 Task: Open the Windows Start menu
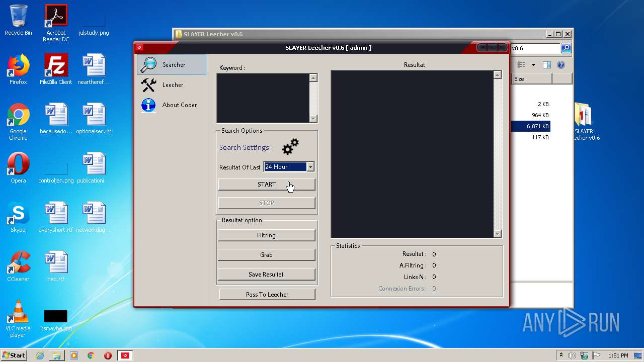(x=14, y=355)
